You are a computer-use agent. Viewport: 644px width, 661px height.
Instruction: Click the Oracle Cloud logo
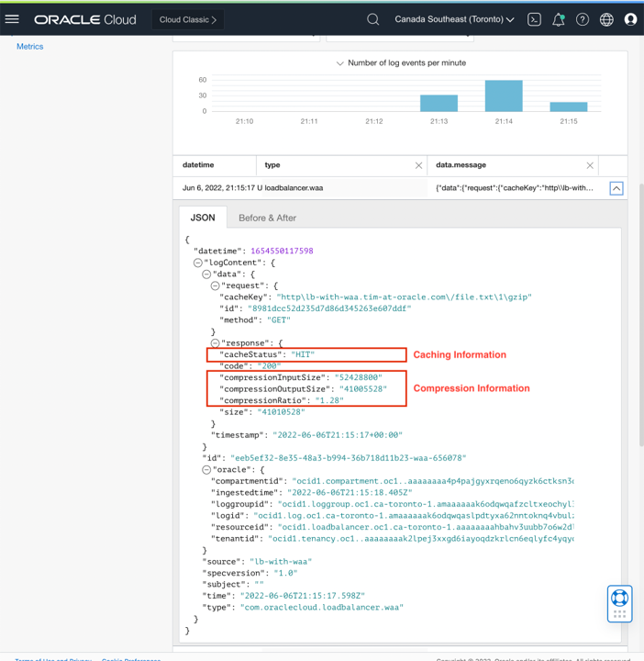pos(85,20)
